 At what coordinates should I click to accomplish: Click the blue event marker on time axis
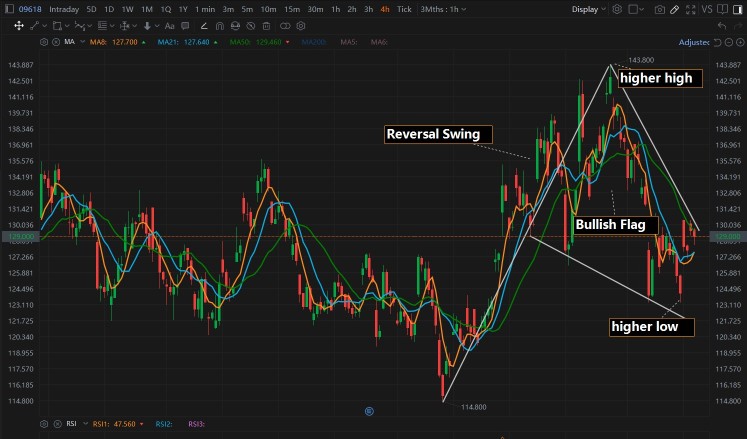point(369,411)
